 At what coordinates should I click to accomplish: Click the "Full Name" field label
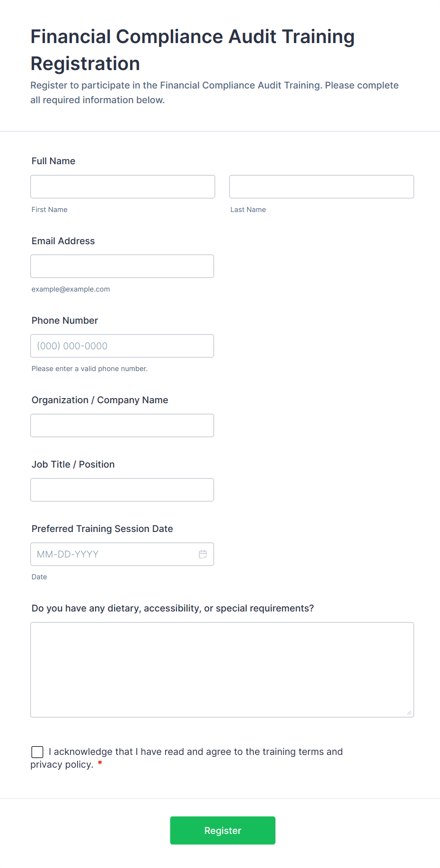[53, 161]
